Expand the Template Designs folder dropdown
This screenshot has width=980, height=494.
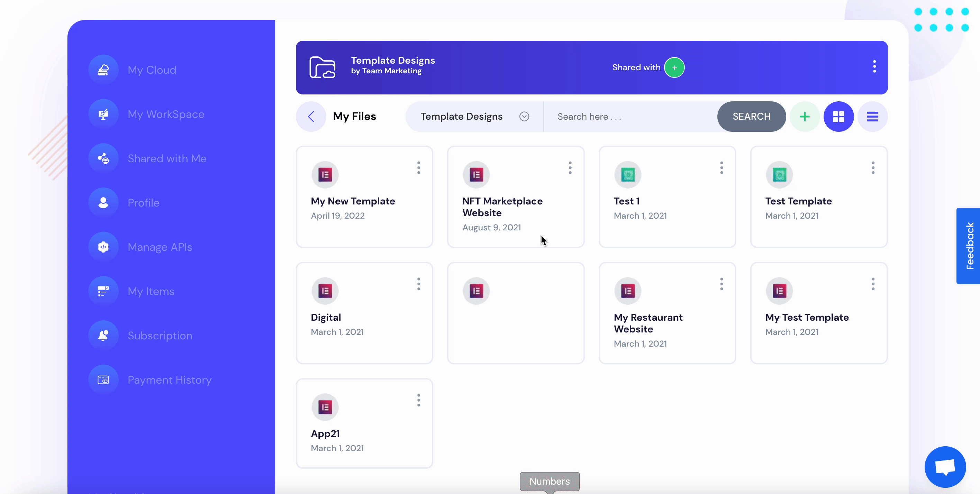pos(524,117)
